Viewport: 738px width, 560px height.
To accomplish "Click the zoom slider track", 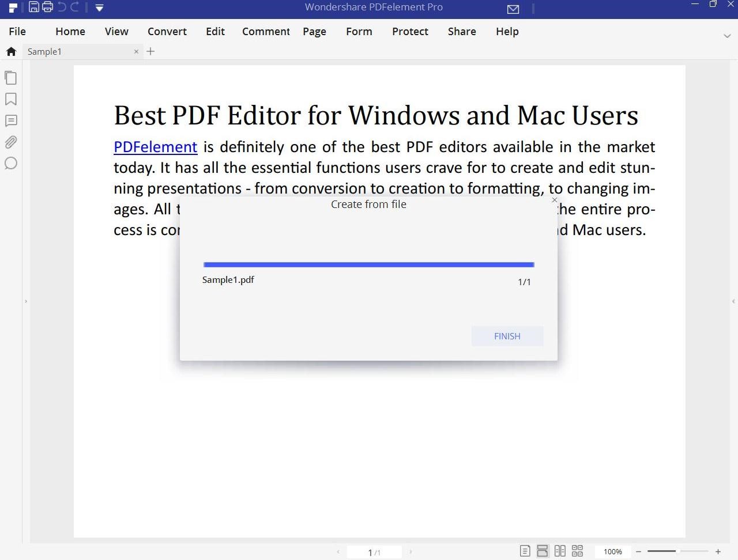I will pyautogui.click(x=678, y=551).
